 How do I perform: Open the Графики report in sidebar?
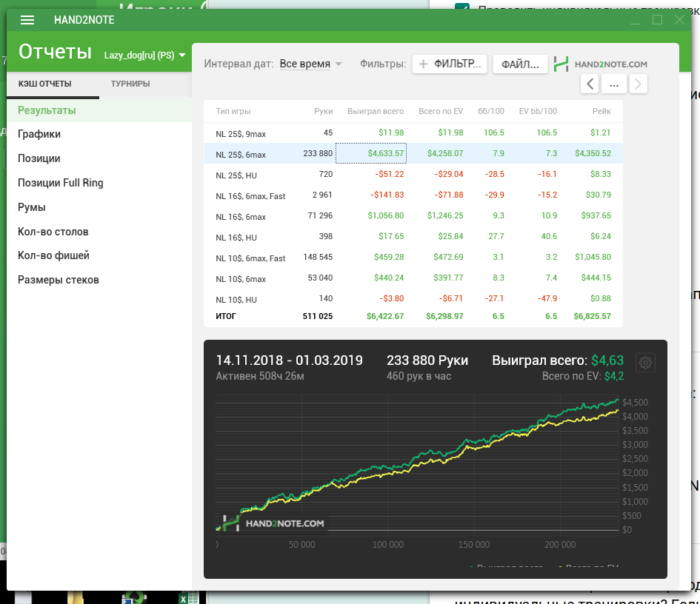click(x=39, y=134)
